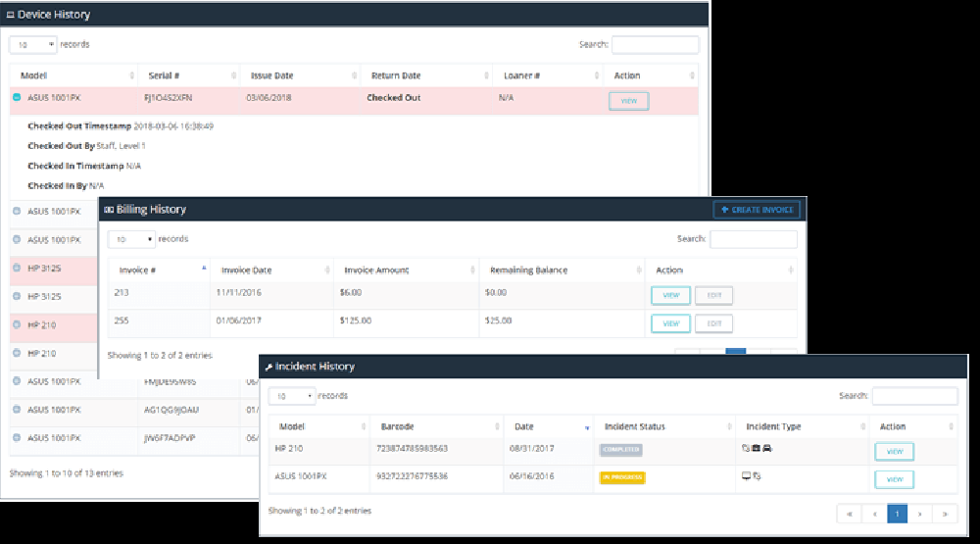Go to previous page of Incident History
Viewport: 980px width, 544px height.
(x=874, y=514)
